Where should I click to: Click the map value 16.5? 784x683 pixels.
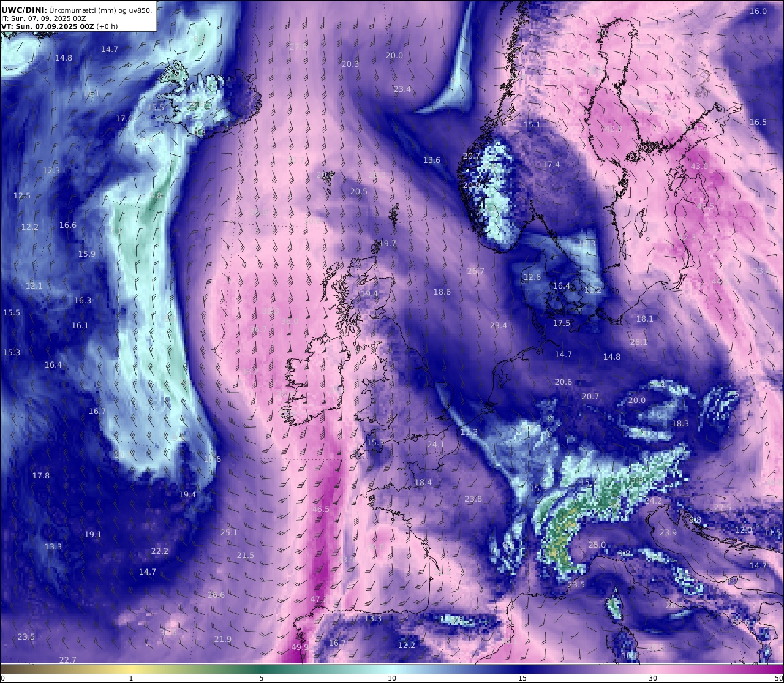click(x=758, y=122)
